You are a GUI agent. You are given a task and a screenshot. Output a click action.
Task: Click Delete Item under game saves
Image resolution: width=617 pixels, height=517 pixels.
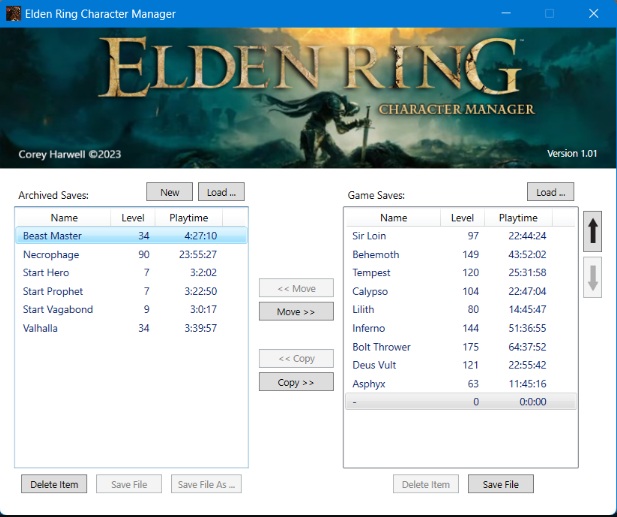click(x=426, y=484)
